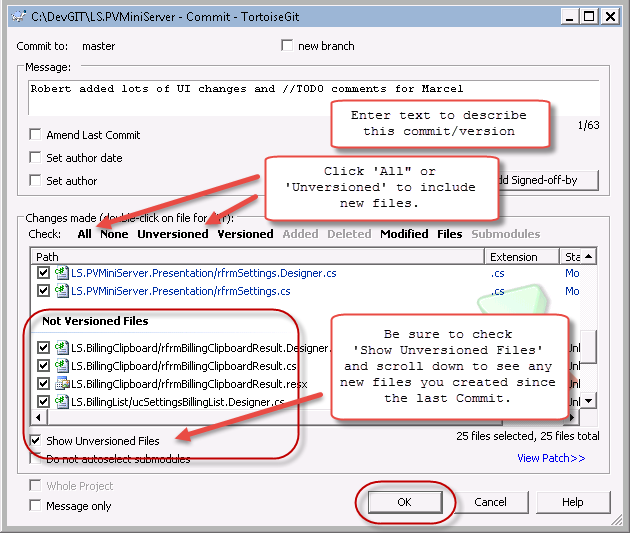Click the Cancel button
This screenshot has height=533, width=630.
coord(490,502)
